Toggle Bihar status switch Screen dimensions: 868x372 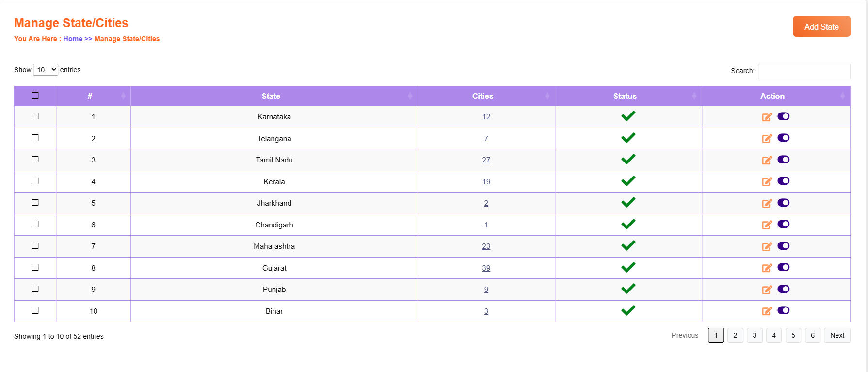(x=784, y=310)
